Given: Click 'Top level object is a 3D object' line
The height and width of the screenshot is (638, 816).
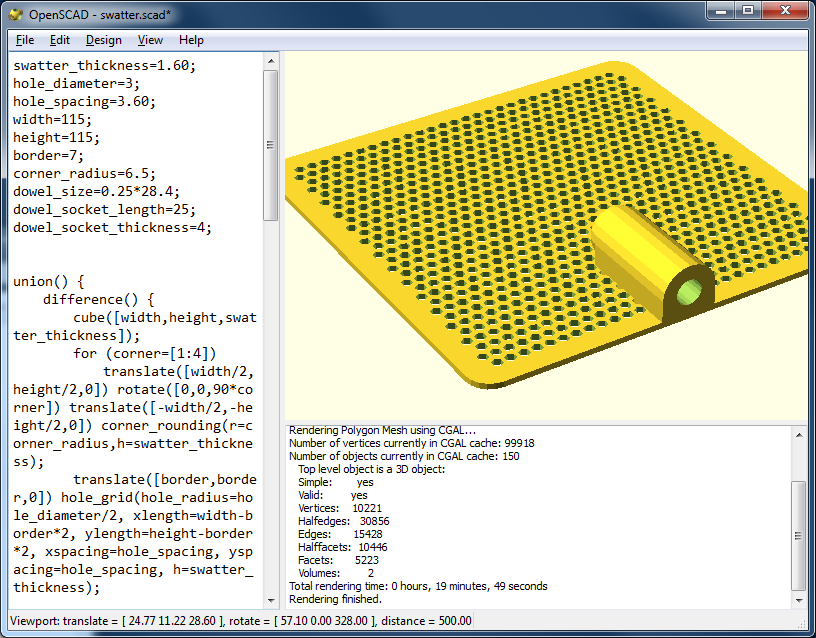Looking at the screenshot, I should coord(372,469).
